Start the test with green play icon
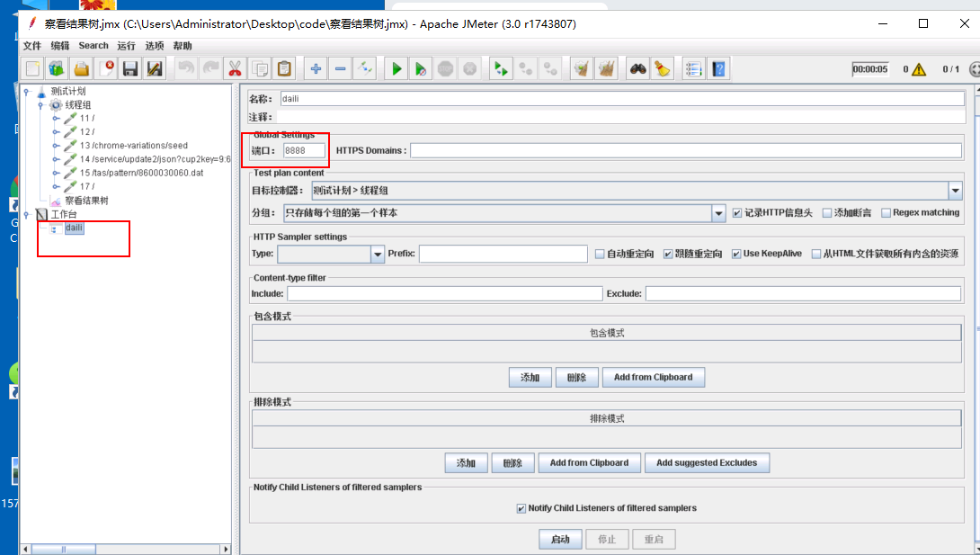Image resolution: width=980 pixels, height=555 pixels. click(x=396, y=68)
